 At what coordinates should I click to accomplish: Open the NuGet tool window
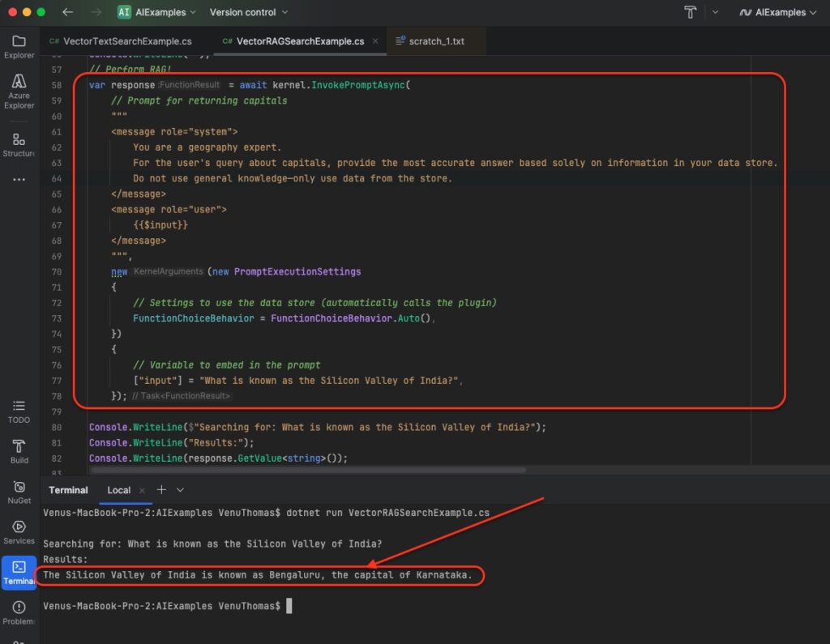[19, 492]
